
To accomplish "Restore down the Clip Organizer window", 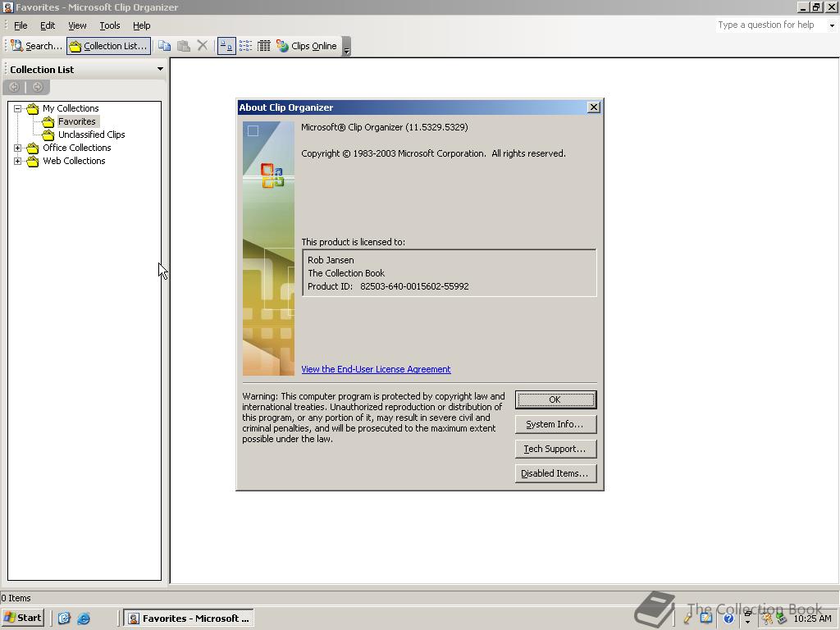I will point(816,7).
